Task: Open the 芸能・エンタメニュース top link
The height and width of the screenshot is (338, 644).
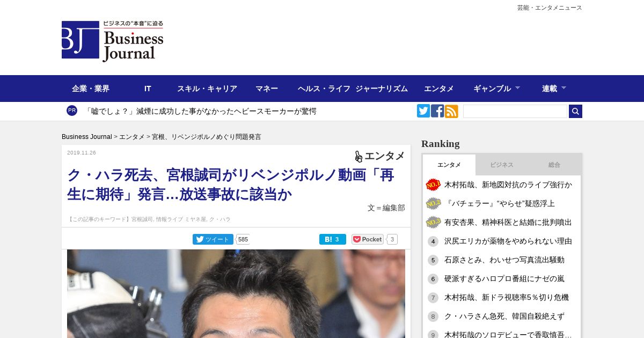Action: [x=550, y=8]
